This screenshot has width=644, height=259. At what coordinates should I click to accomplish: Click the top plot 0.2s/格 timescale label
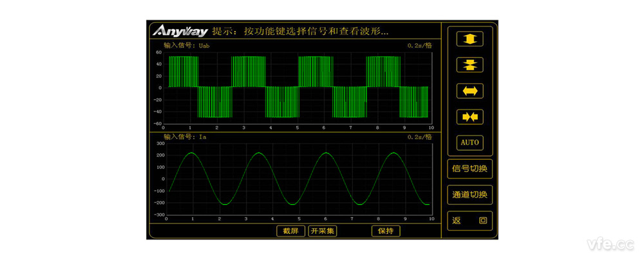[x=419, y=46]
